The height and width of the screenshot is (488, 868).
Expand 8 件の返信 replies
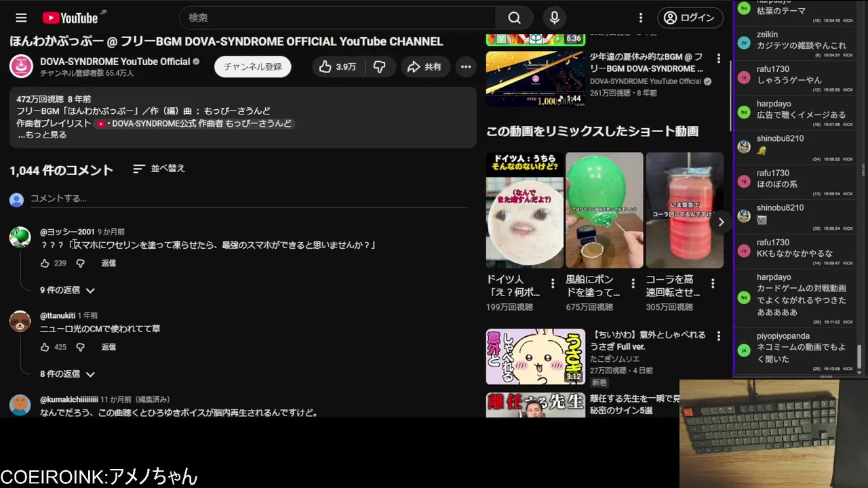click(67, 374)
